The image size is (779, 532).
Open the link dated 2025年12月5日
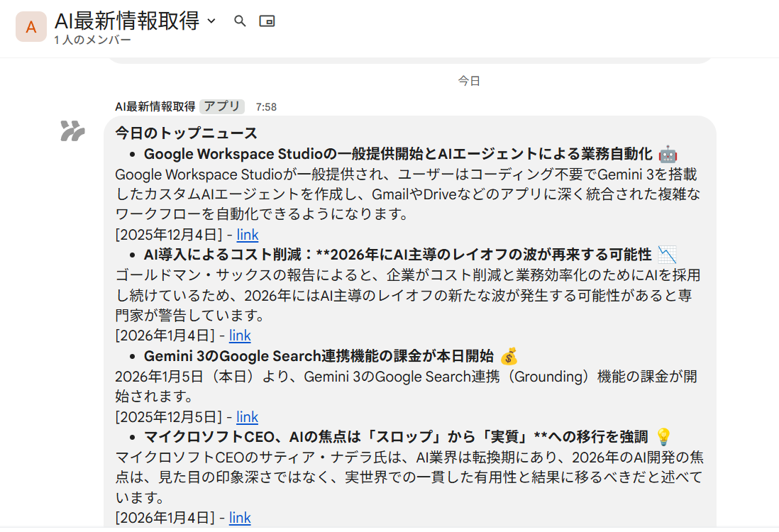pos(247,417)
